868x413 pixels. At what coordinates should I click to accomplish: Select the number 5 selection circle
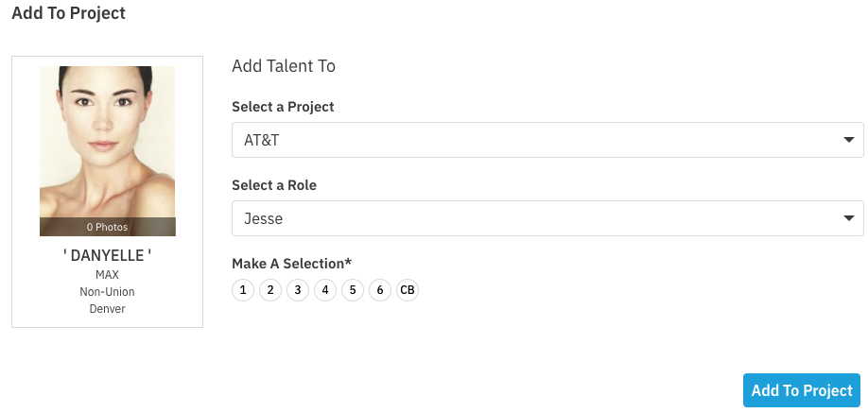coord(353,290)
